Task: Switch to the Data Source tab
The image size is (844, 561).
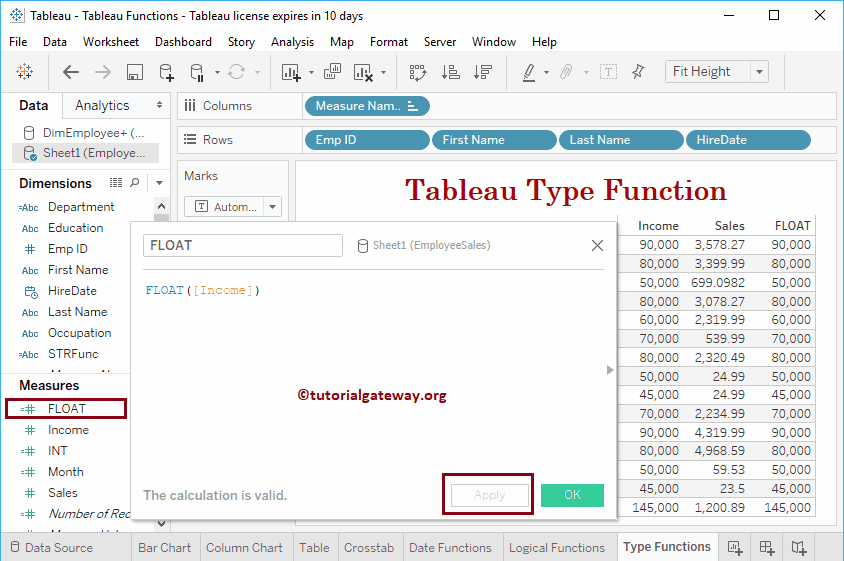Action: coord(52,548)
